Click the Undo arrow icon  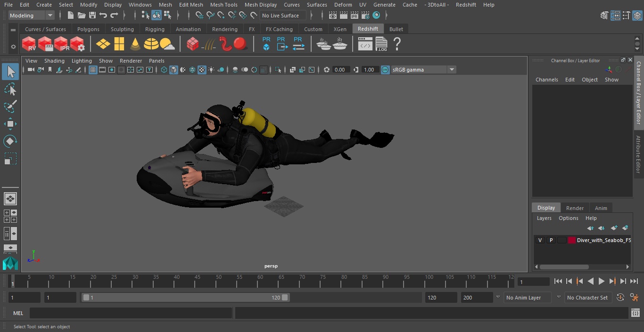(x=103, y=16)
